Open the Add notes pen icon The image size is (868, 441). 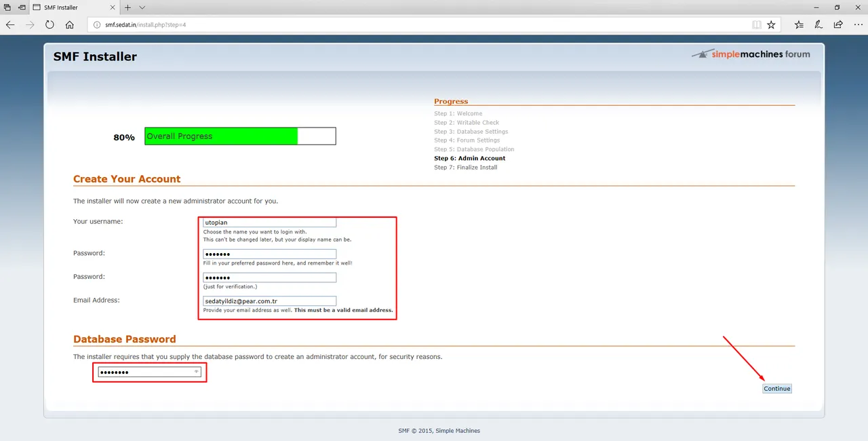click(818, 24)
